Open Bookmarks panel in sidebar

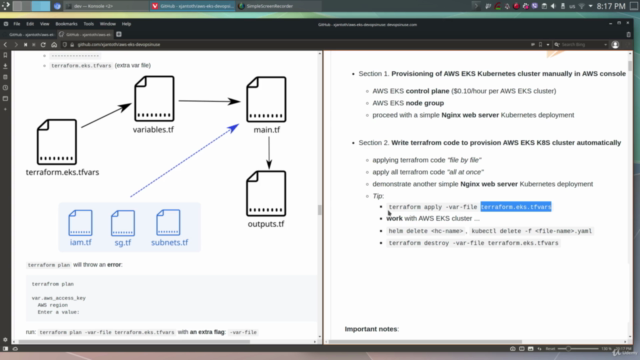[x=5, y=55]
